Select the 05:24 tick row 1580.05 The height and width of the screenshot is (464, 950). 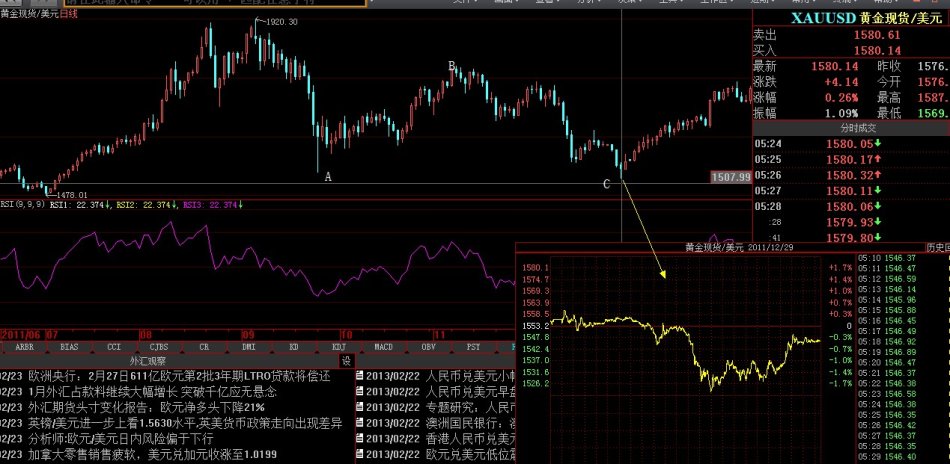pyautogui.click(x=851, y=144)
